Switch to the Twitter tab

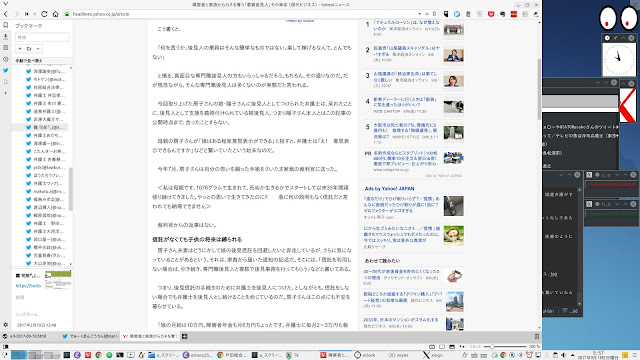[x=90, y=336]
